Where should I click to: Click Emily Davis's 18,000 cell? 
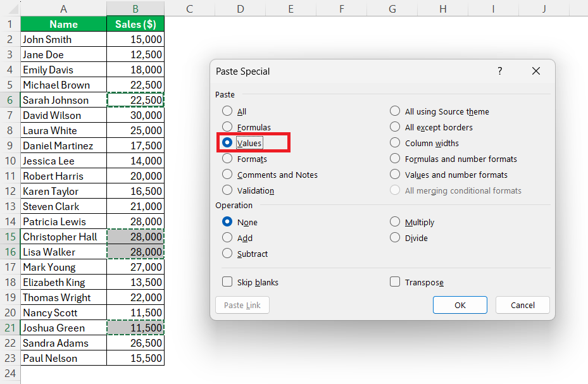point(135,70)
